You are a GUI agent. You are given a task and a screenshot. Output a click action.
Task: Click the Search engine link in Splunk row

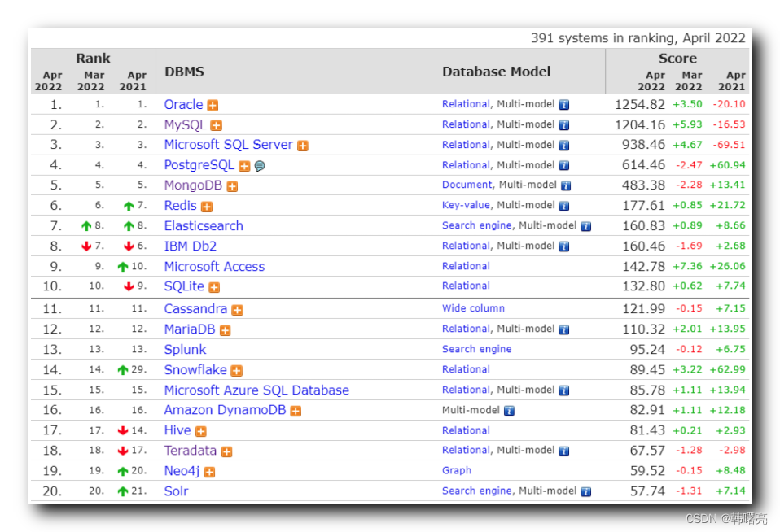[476, 350]
